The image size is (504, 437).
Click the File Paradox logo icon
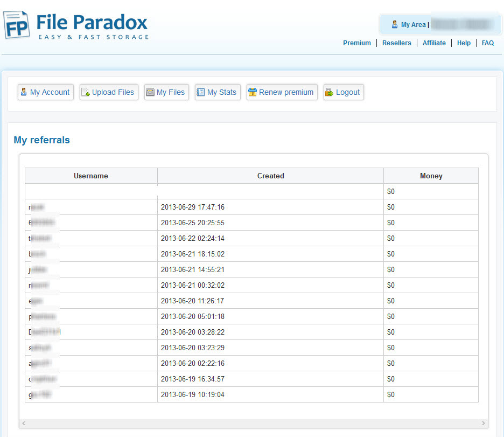coord(16,24)
